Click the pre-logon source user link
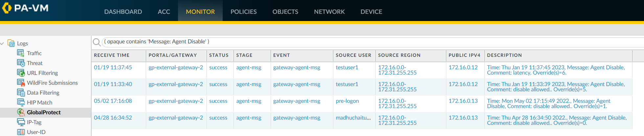Image resolution: width=644 pixels, height=136 pixels. point(347,101)
